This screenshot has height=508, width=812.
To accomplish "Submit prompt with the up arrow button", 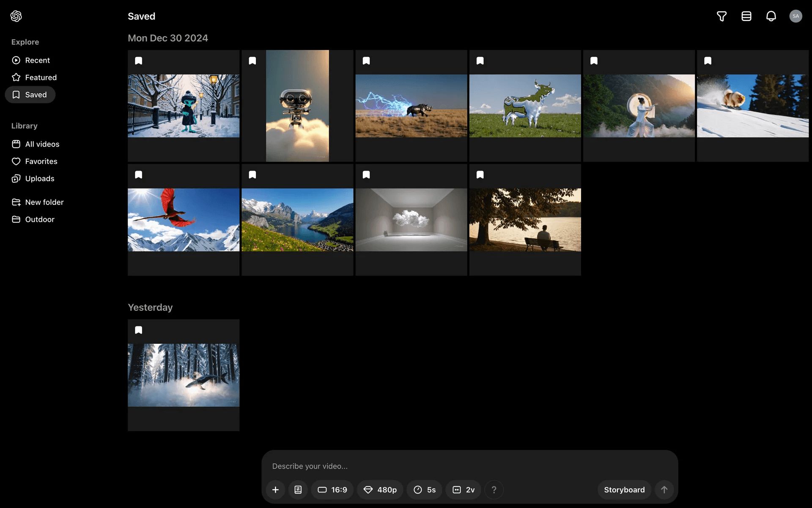I will click(x=664, y=490).
